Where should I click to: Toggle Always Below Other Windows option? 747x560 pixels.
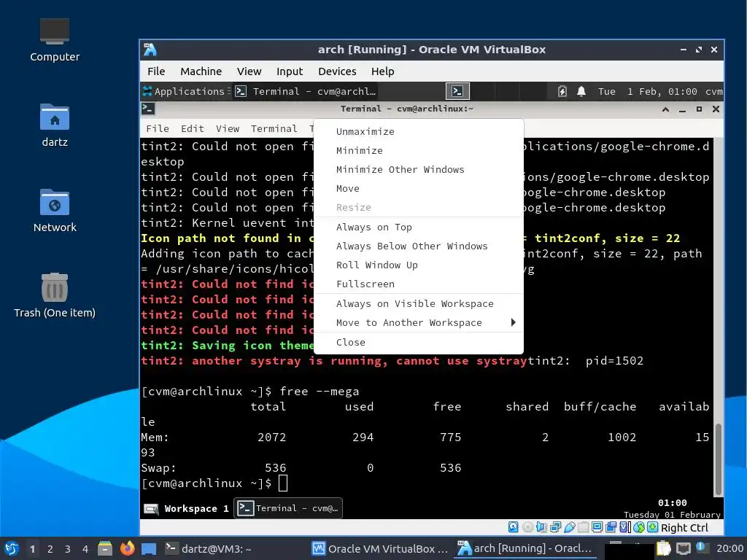point(419,246)
